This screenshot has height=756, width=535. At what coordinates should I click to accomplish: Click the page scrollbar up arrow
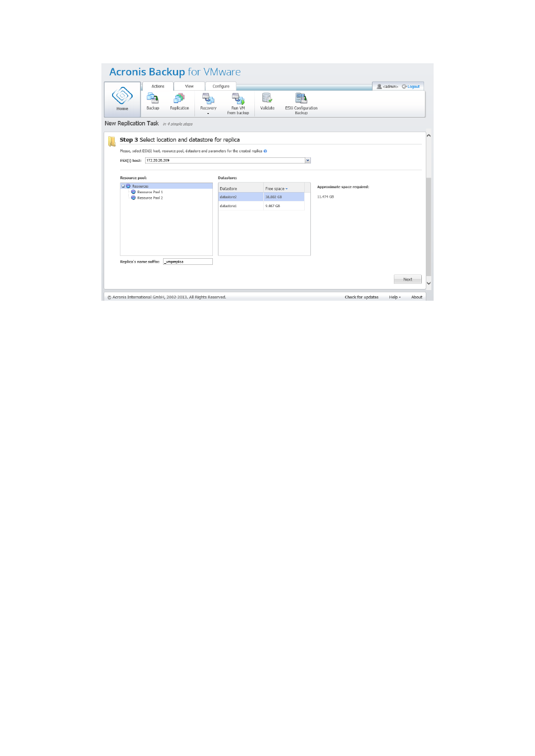coord(429,136)
